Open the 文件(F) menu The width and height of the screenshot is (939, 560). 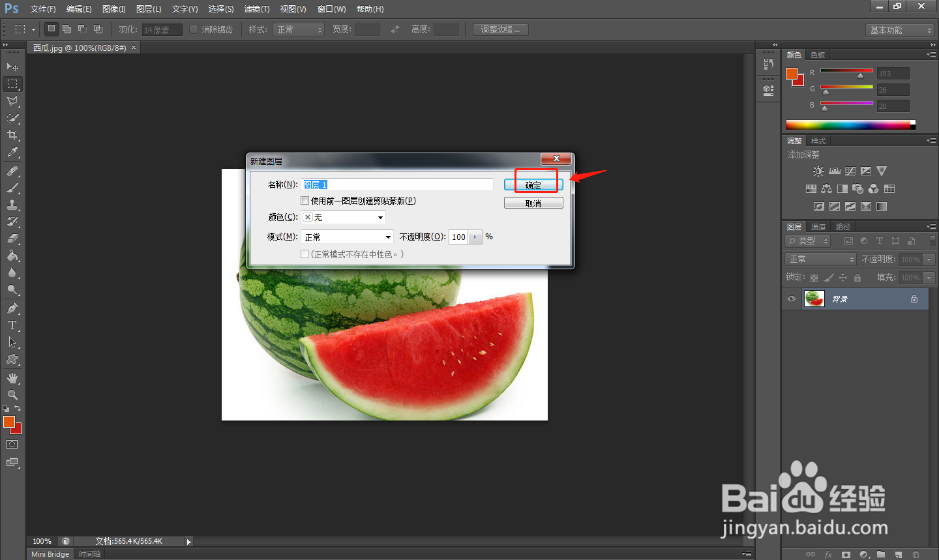point(43,9)
